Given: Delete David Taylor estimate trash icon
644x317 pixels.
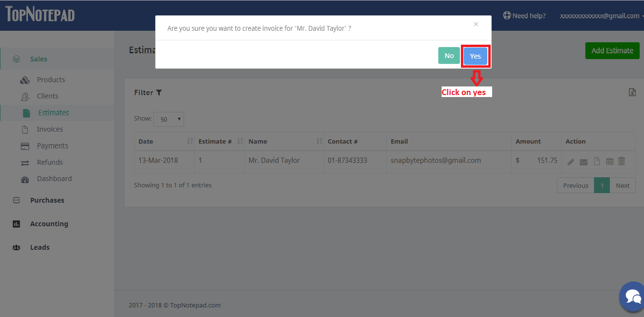Looking at the screenshot, I should tap(621, 161).
